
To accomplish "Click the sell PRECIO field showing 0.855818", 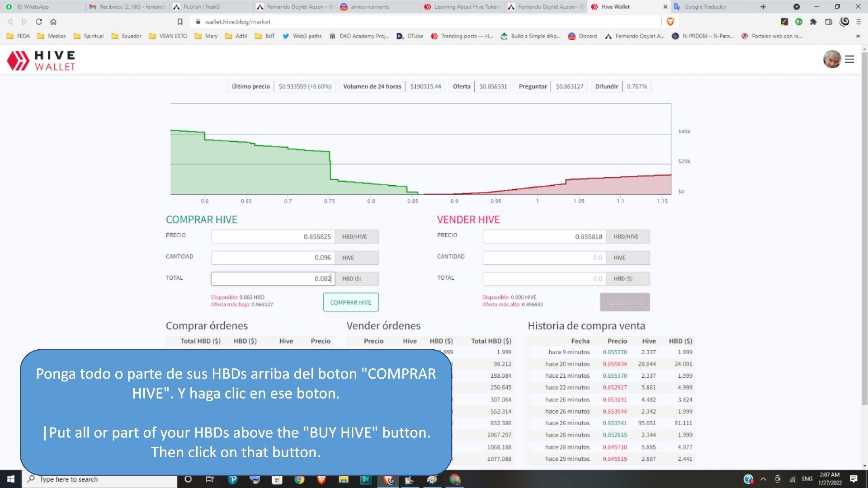I will [544, 237].
